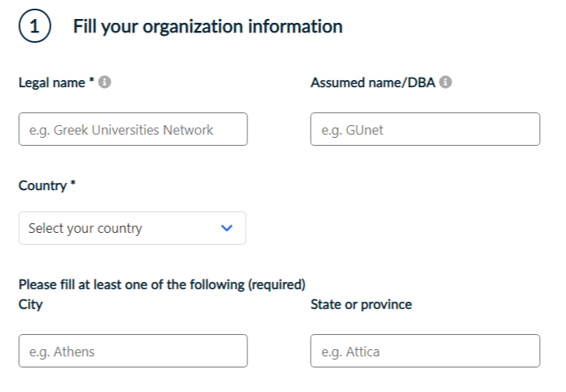Click the 'State or province' label
The height and width of the screenshot is (392, 566).
click(361, 304)
